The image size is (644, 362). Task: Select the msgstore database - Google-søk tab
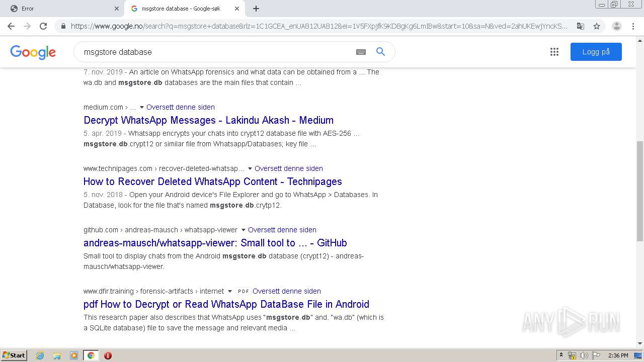(184, 9)
